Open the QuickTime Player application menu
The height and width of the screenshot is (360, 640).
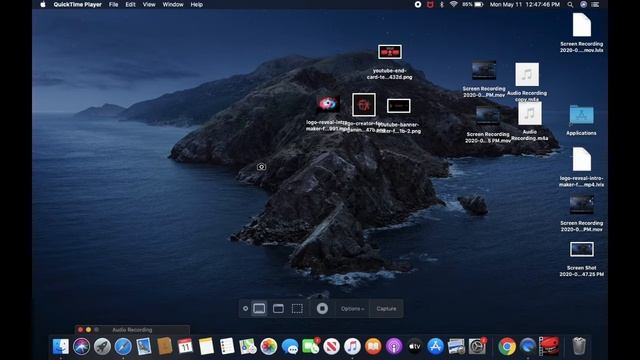pos(78,4)
